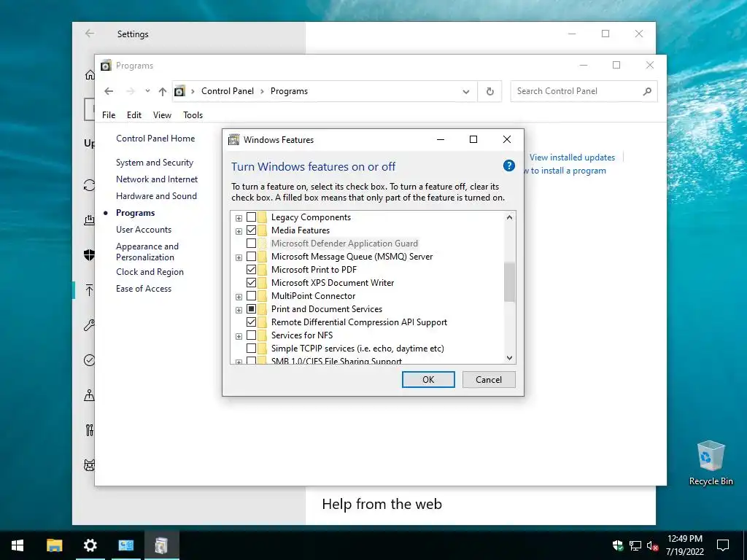
Task: Expand the MultiPoint Connector node
Action: (x=239, y=297)
